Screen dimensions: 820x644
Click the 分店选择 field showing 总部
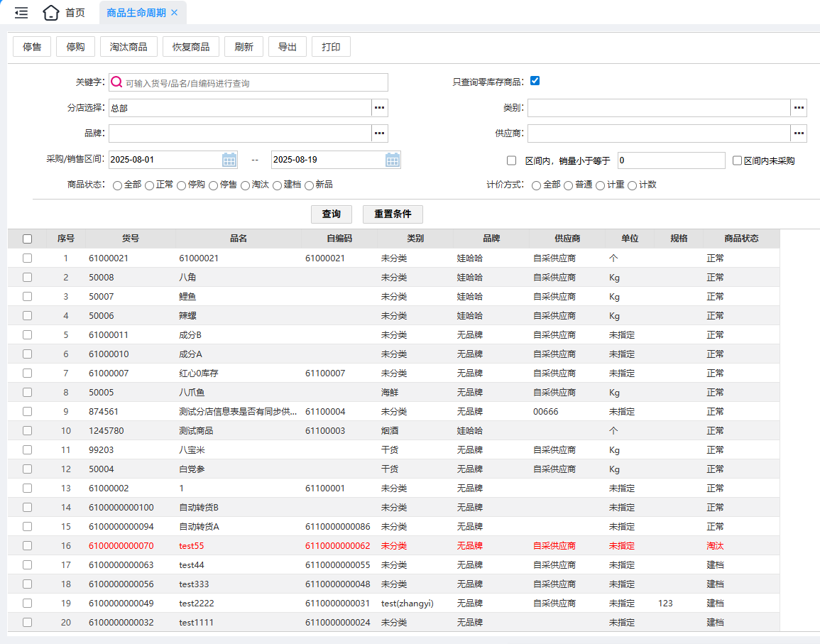(x=240, y=108)
